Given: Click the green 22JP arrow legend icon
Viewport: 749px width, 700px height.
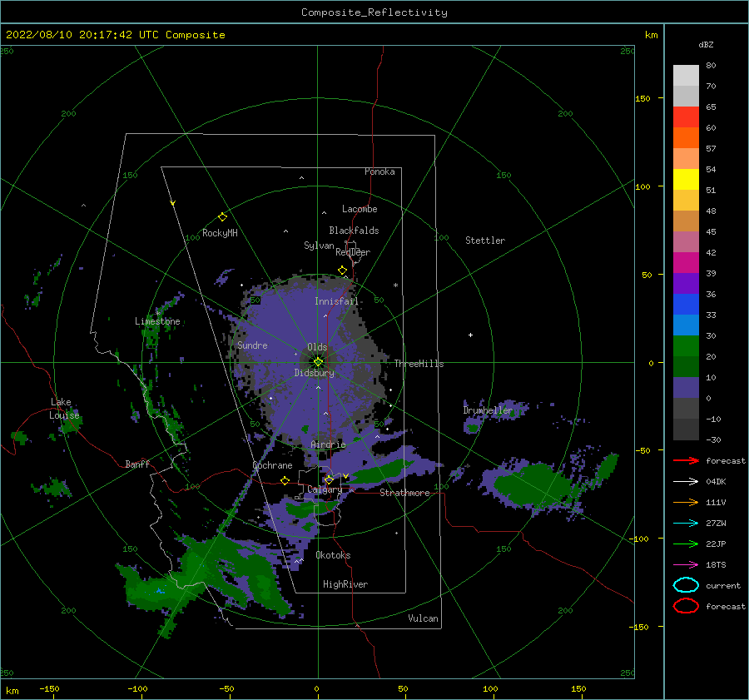Looking at the screenshot, I should pyautogui.click(x=686, y=544).
